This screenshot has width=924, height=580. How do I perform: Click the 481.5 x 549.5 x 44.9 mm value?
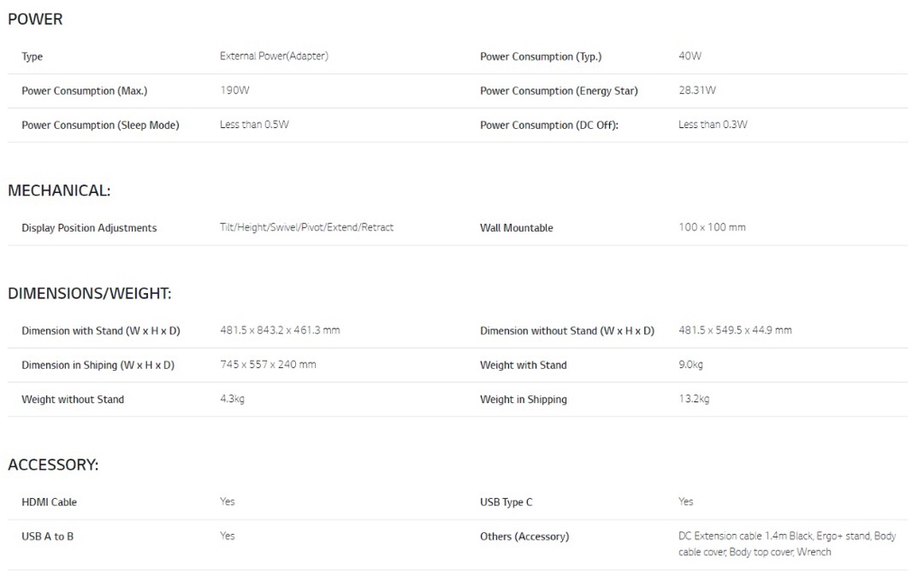pos(735,330)
